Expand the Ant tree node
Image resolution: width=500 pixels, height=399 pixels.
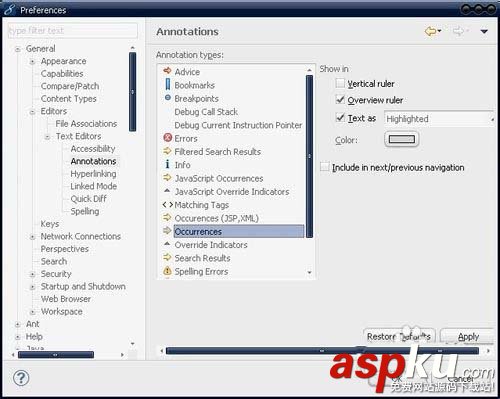(18, 324)
